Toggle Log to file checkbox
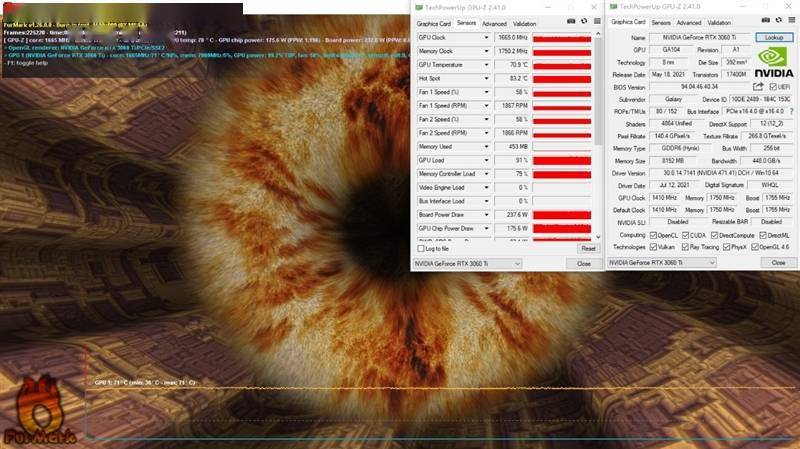Viewport: 800px width, 449px height. pyautogui.click(x=421, y=248)
